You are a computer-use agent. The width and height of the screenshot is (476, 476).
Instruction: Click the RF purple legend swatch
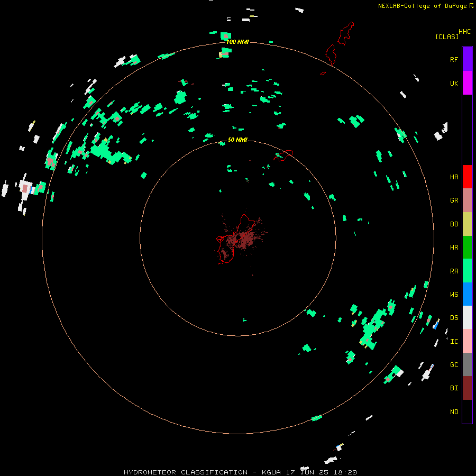[x=467, y=59]
